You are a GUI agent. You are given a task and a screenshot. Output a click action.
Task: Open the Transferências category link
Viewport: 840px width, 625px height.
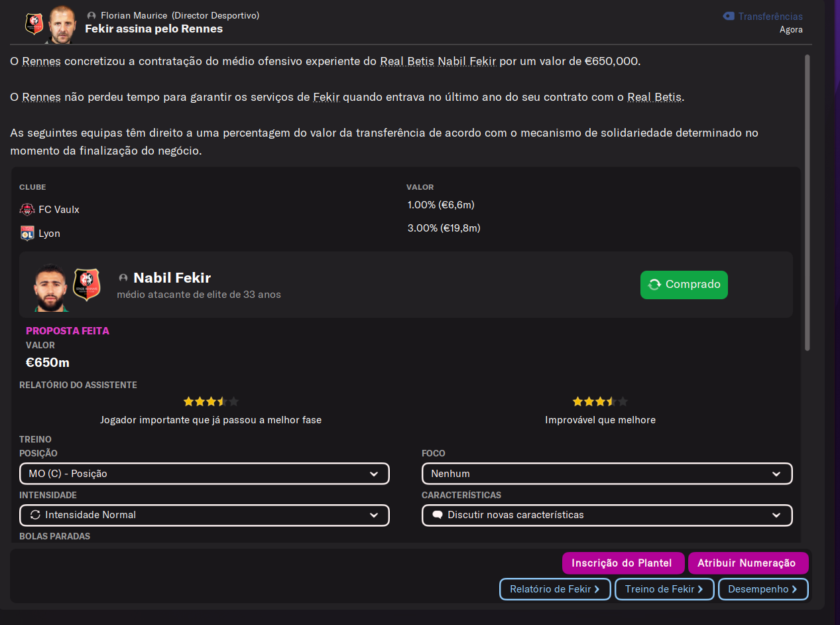tap(770, 17)
